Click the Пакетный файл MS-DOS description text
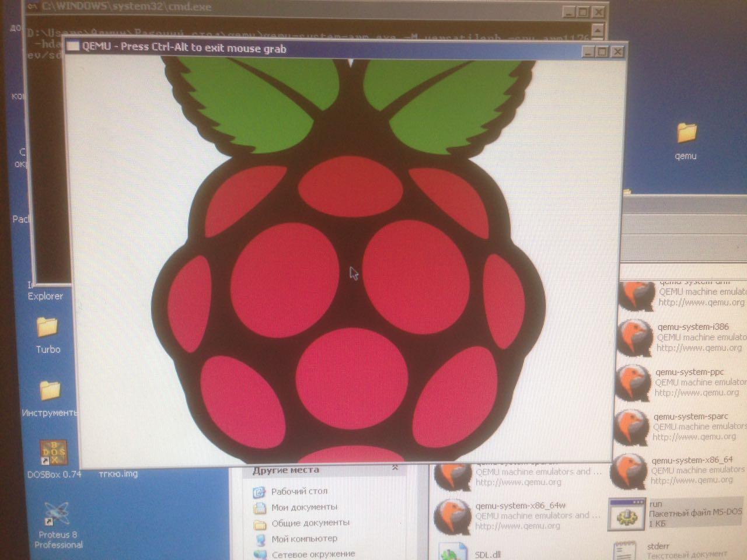Screen dimensions: 747x560 696,513
